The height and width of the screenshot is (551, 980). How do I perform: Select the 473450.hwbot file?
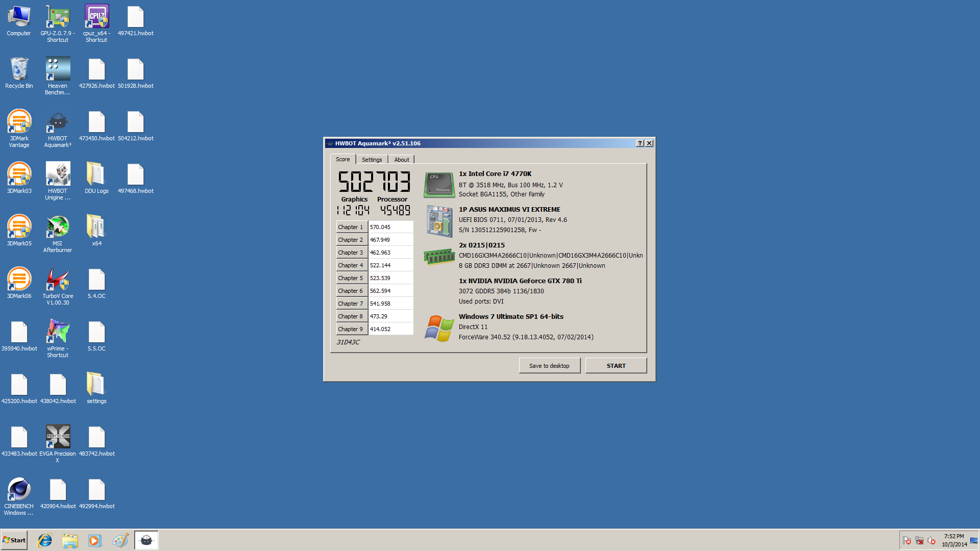tap(96, 126)
